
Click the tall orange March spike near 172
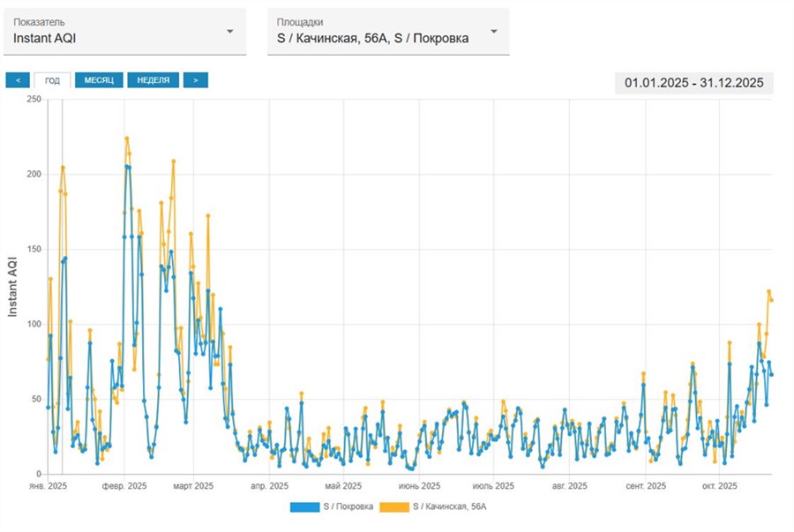(x=208, y=215)
